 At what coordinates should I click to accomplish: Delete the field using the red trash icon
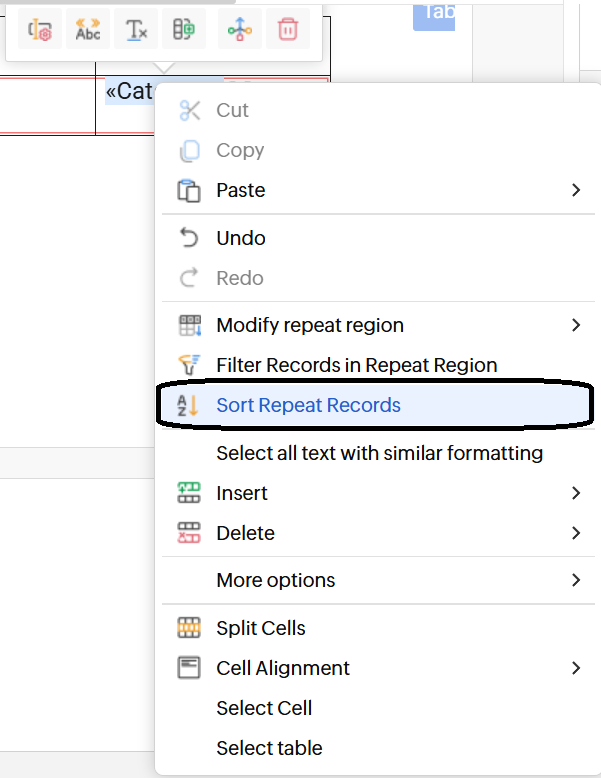(x=287, y=31)
